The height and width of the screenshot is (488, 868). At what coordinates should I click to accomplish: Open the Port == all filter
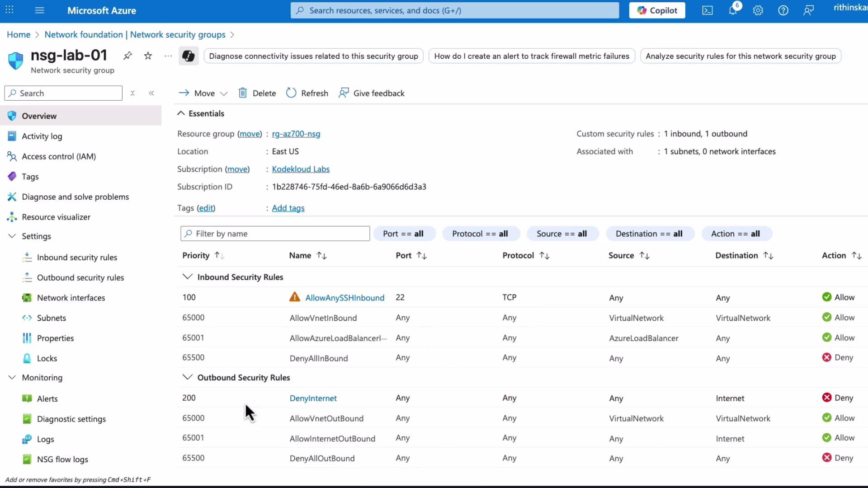point(404,234)
